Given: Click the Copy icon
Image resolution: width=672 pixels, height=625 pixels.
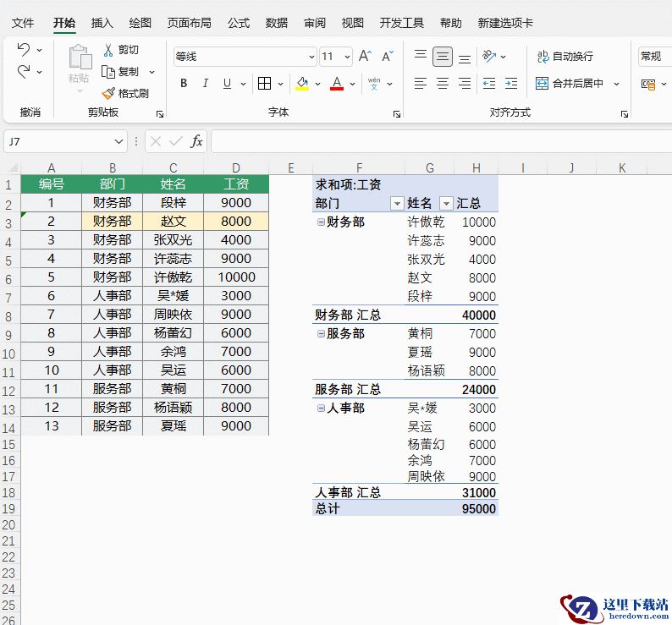Looking at the screenshot, I should (108, 72).
